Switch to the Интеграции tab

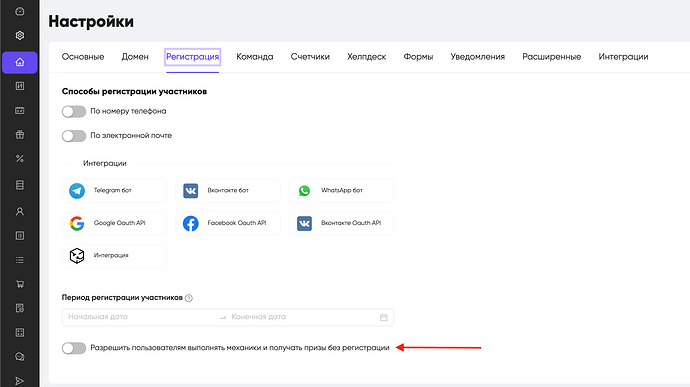click(x=623, y=57)
